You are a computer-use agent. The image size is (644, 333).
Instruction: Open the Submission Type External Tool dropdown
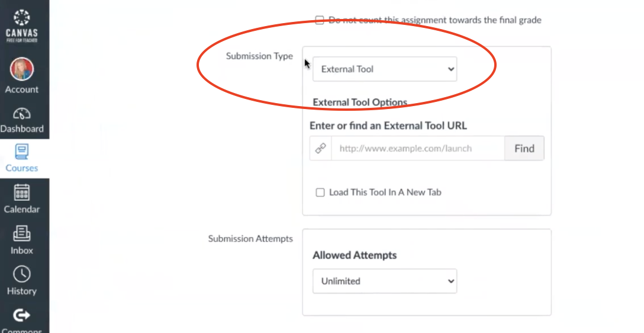click(x=384, y=69)
